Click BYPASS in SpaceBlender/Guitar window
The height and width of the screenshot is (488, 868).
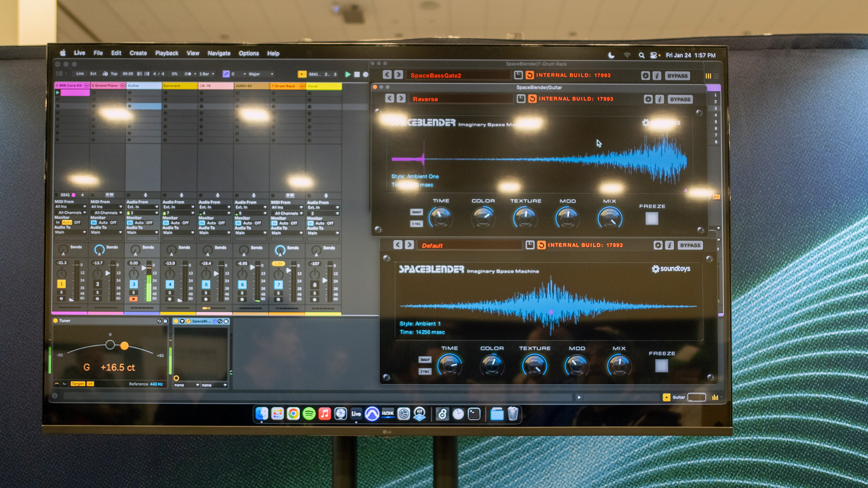pyautogui.click(x=680, y=99)
